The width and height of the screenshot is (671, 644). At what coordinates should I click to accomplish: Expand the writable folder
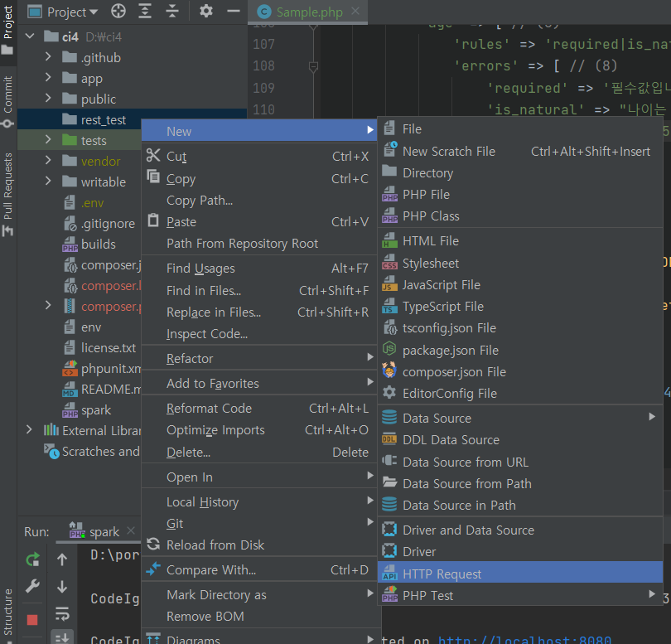coord(48,182)
